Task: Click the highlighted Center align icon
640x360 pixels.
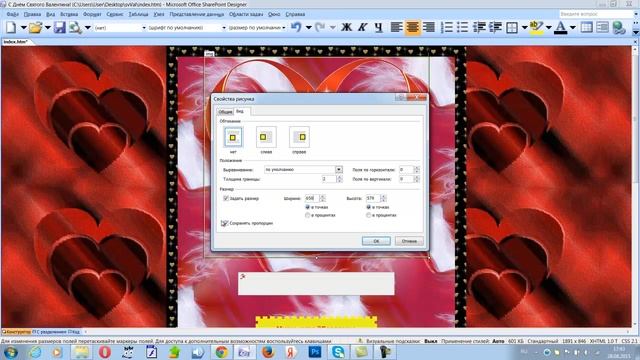Action: click(413, 27)
